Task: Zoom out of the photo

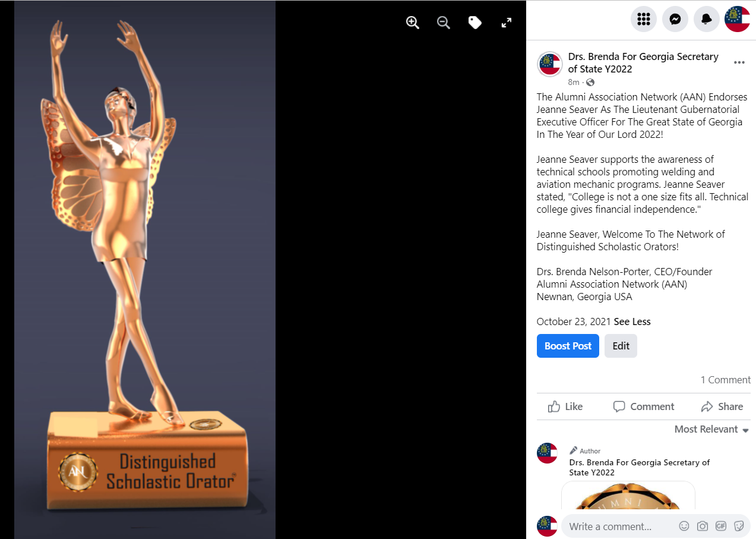Action: pos(444,23)
